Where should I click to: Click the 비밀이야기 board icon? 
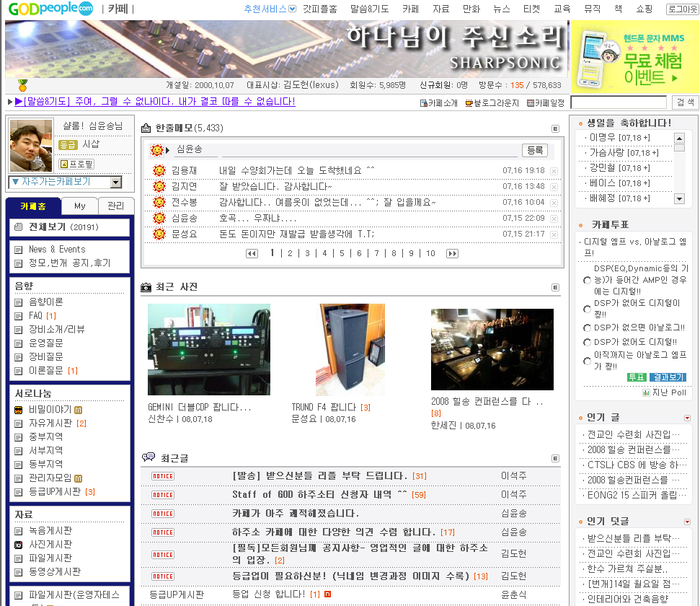point(18,410)
